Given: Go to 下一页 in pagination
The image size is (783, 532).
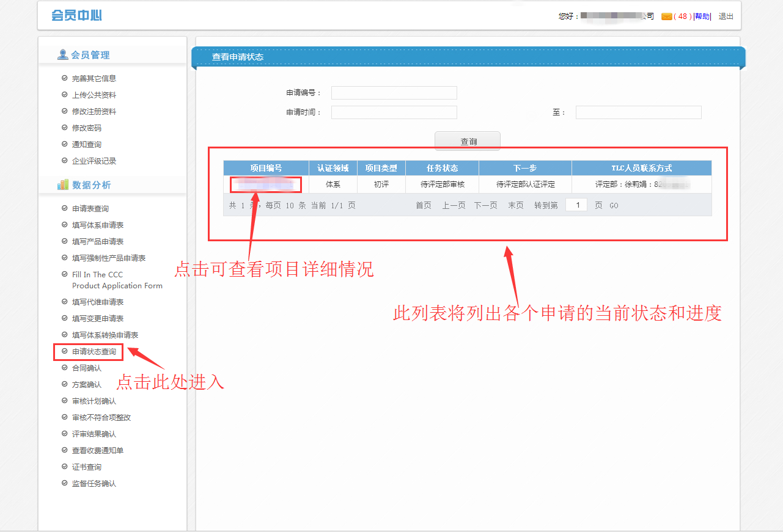Looking at the screenshot, I should pyautogui.click(x=485, y=206).
